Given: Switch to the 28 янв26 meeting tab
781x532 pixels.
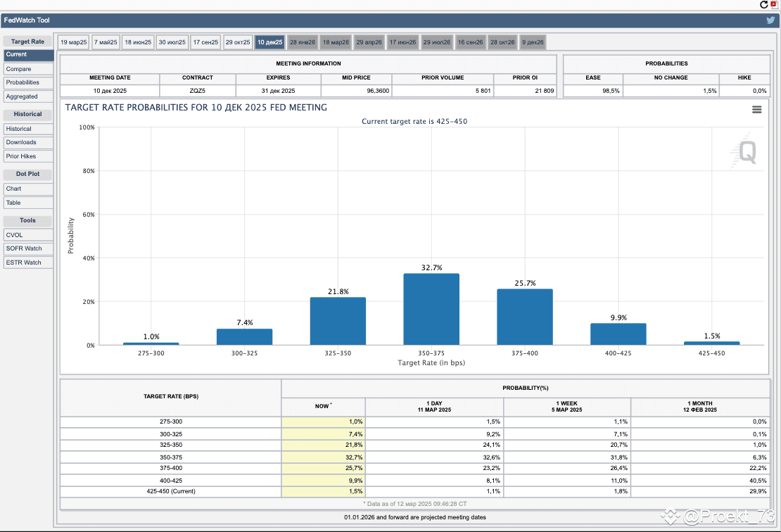Looking at the screenshot, I should [x=303, y=42].
